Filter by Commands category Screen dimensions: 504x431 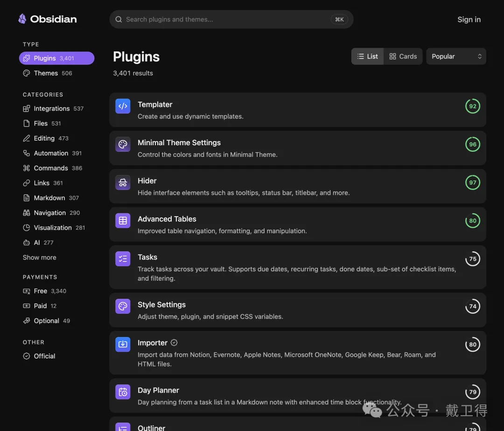click(x=52, y=168)
